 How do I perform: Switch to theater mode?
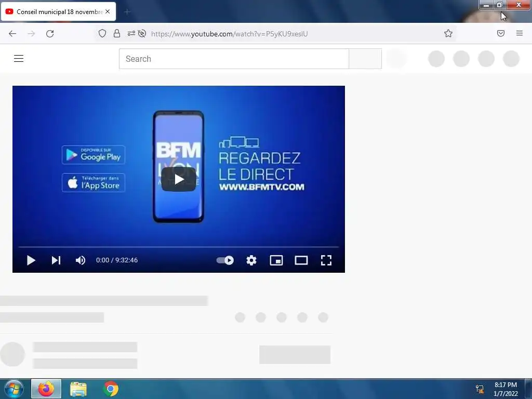pyautogui.click(x=301, y=260)
